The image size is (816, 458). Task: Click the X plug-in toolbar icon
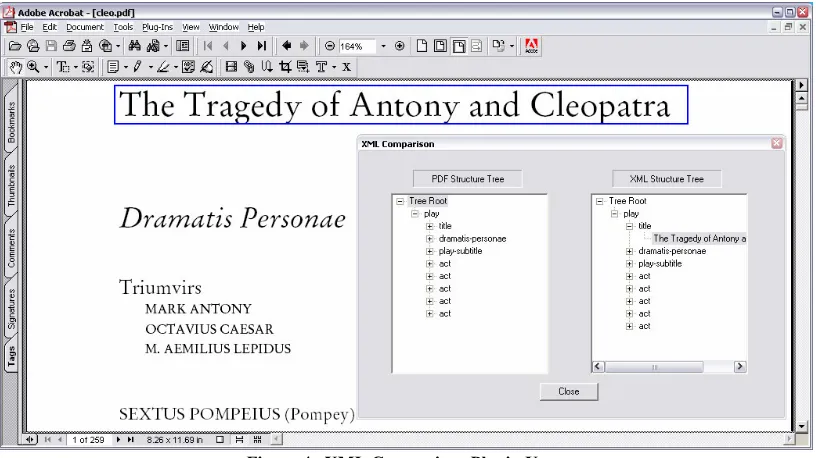pos(346,67)
